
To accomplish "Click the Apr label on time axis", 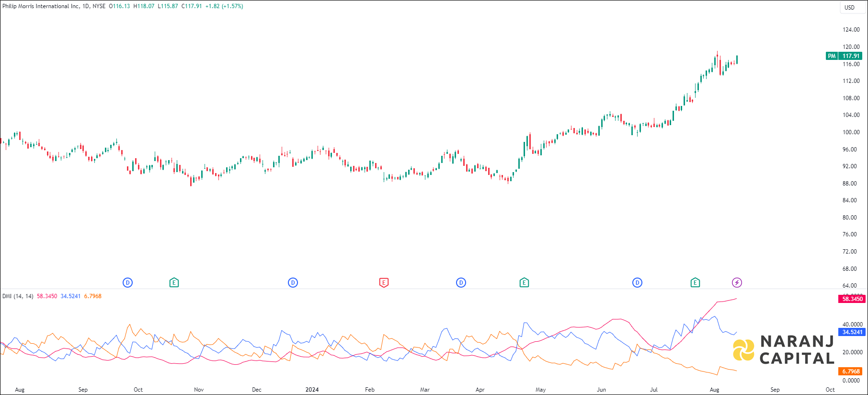I will pyautogui.click(x=480, y=390).
